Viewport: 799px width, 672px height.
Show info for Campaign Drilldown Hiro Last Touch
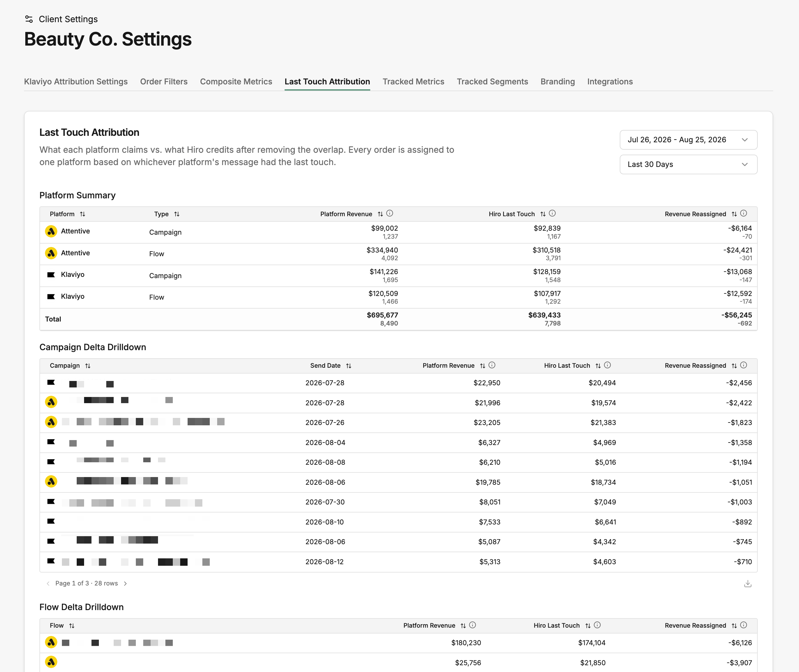coord(608,365)
